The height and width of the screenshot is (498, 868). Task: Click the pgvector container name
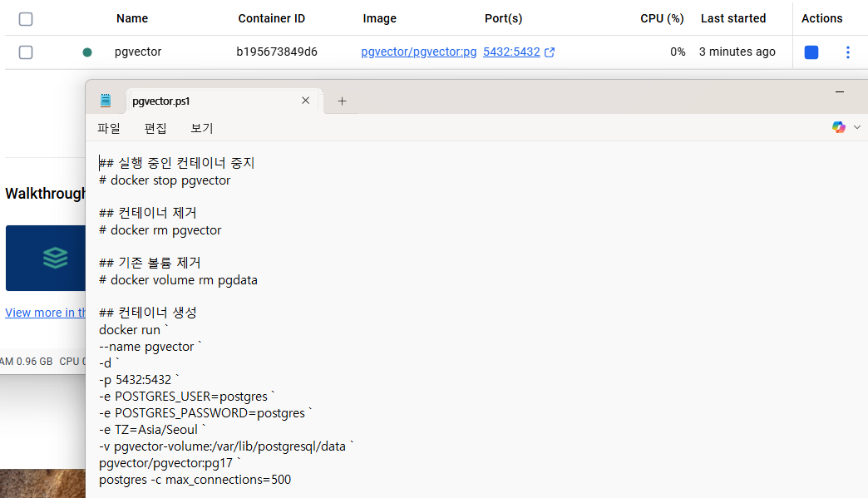click(138, 52)
